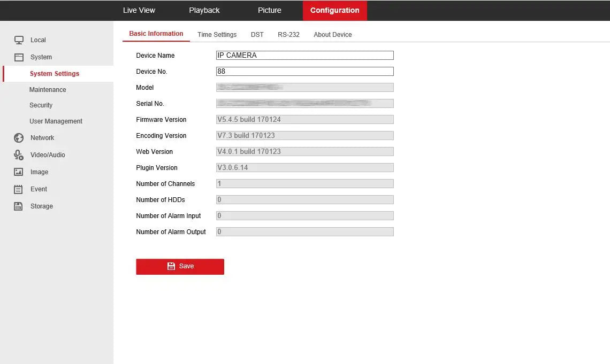Open Event settings using the calendar icon
610x364 pixels.
click(18, 189)
